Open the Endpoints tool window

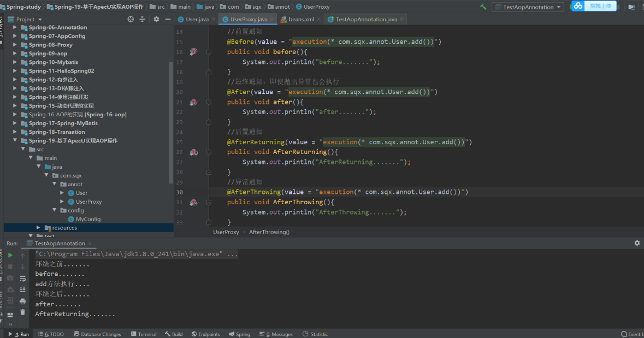(x=206, y=334)
